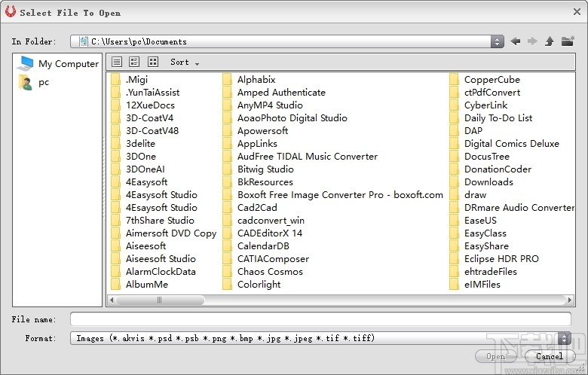This screenshot has width=588, height=375.
Task: Select the AoaoPhoto Digital Studio folder
Action: (285, 118)
